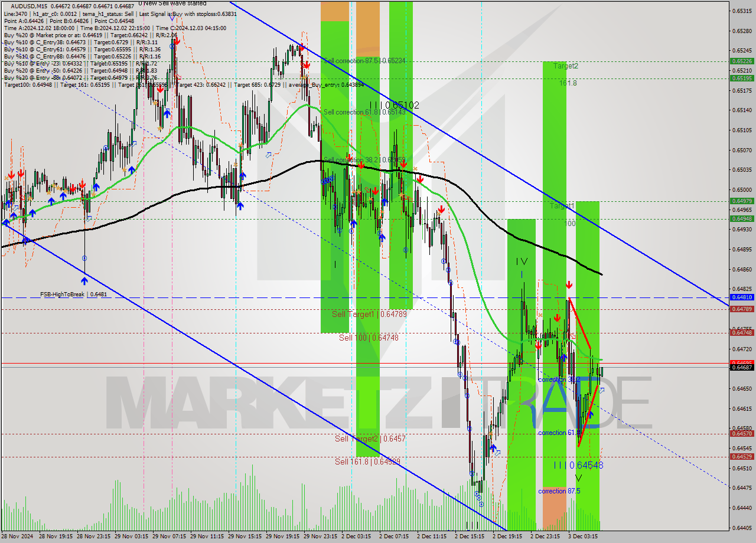Click the 0.64405 price axis value

[742, 528]
